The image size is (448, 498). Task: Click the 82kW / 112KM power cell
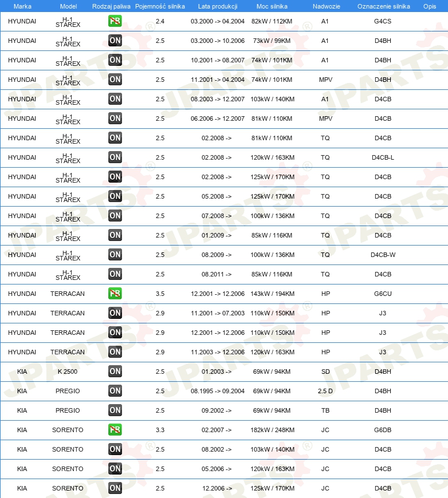(x=272, y=21)
